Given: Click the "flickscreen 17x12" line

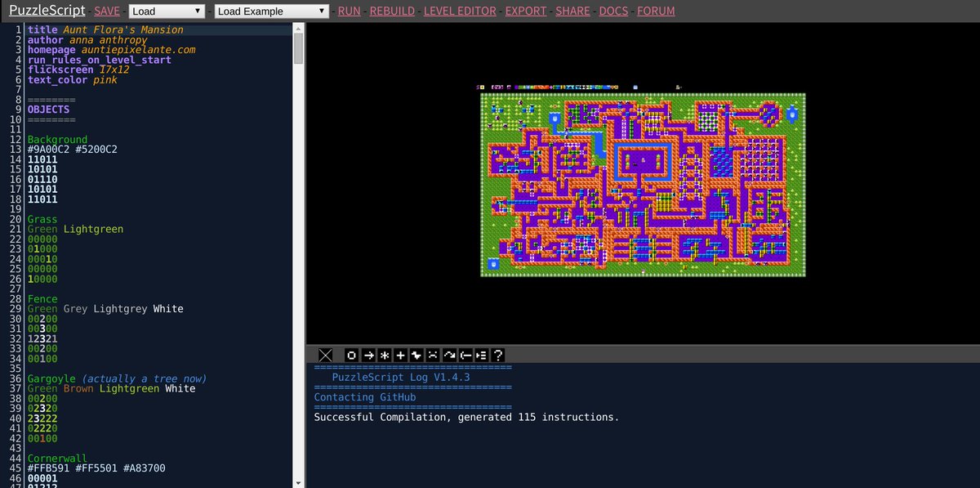Looking at the screenshot, I should click(x=78, y=69).
